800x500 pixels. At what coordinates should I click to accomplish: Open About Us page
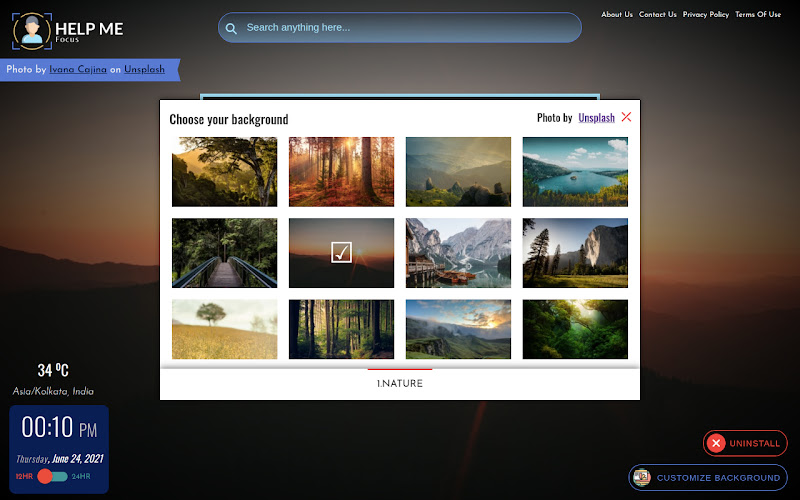pos(616,14)
